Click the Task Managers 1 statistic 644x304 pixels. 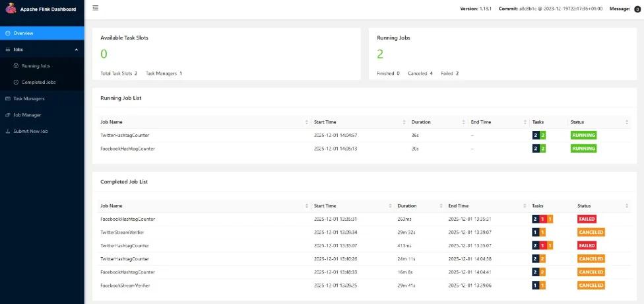coord(164,73)
